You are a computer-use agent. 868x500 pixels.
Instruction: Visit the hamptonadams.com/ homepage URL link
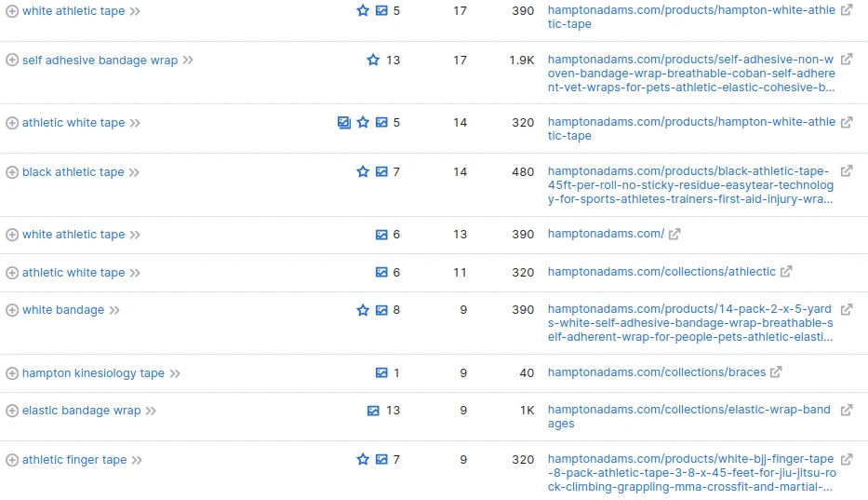pos(606,234)
